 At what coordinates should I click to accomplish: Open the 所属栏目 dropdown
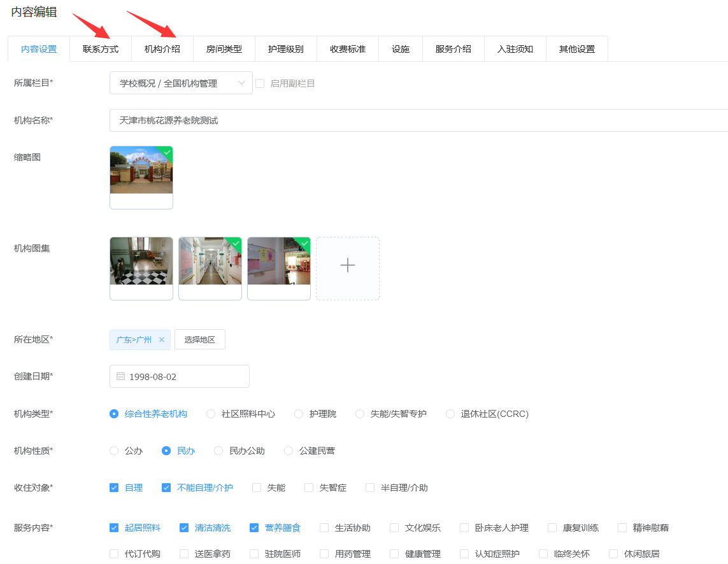[x=181, y=83]
